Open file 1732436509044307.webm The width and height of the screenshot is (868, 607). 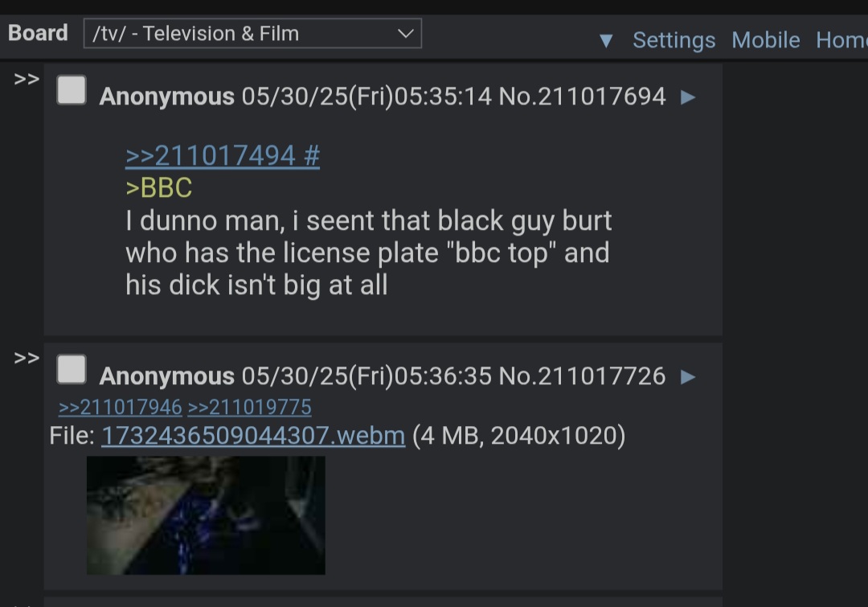click(x=253, y=435)
